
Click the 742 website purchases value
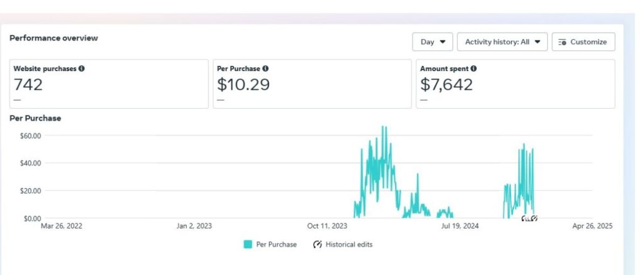pos(28,85)
